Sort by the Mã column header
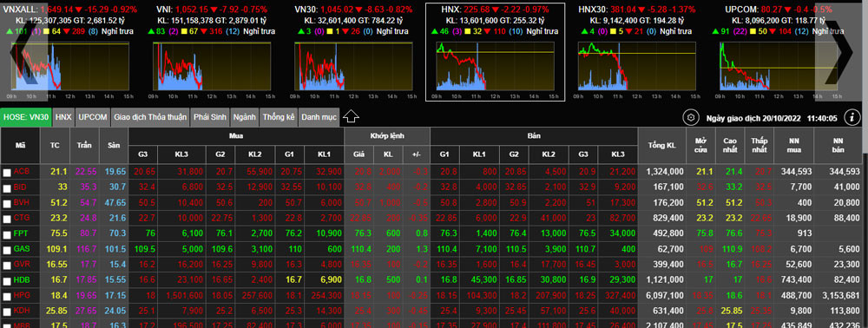This screenshot has width=868, height=328. coord(21,146)
